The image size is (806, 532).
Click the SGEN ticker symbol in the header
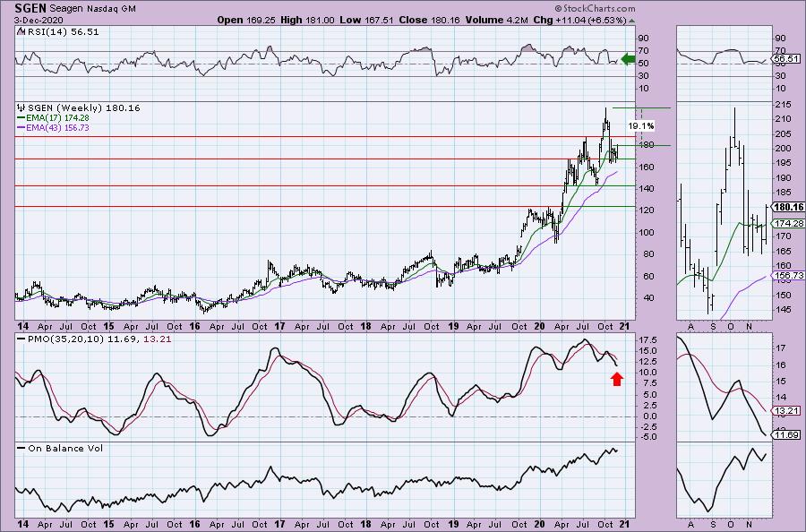click(x=30, y=8)
